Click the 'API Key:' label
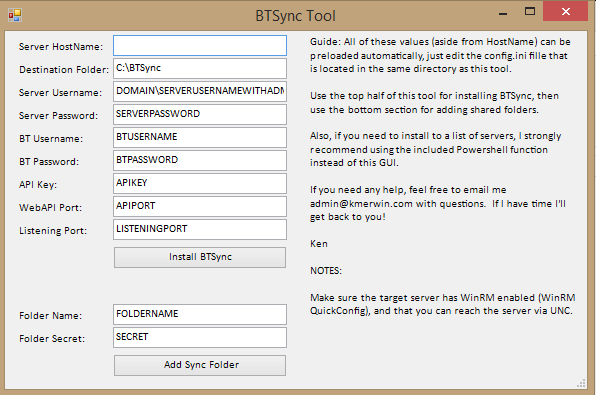This screenshot has height=395, width=596. pos(38,185)
